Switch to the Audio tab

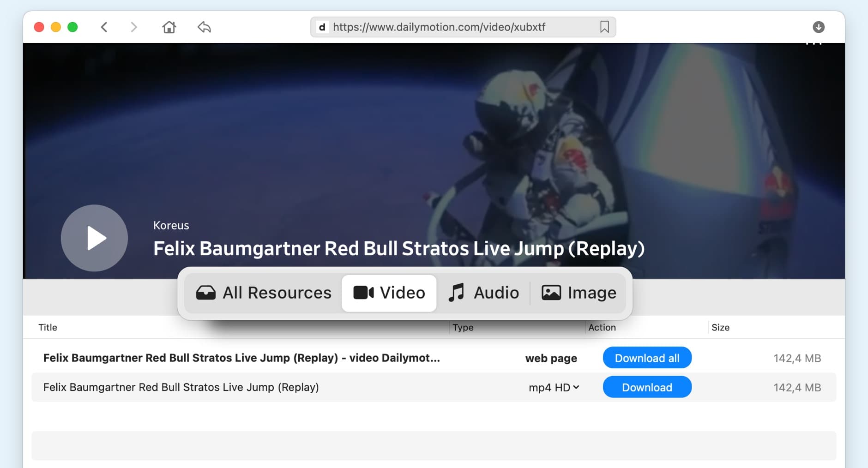483,293
